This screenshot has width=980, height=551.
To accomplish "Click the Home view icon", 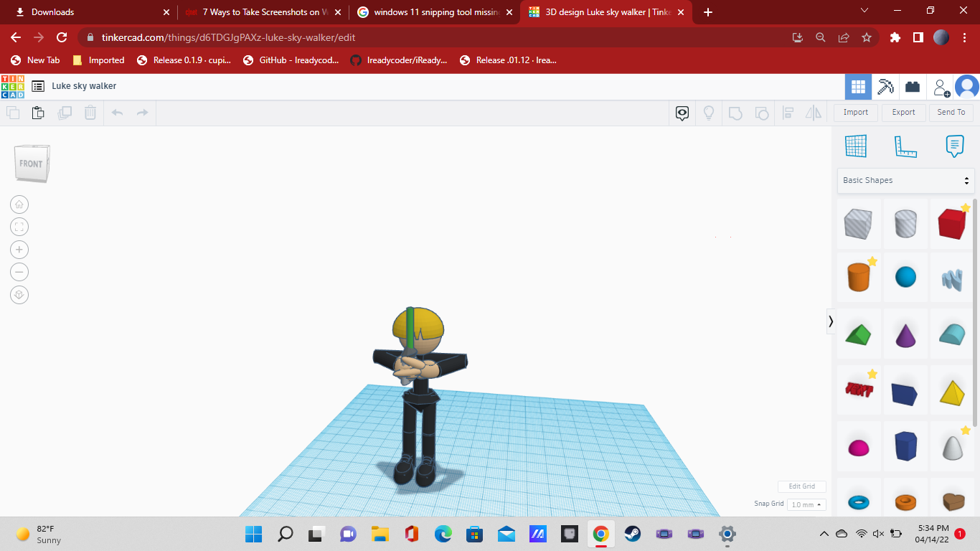I will (19, 204).
